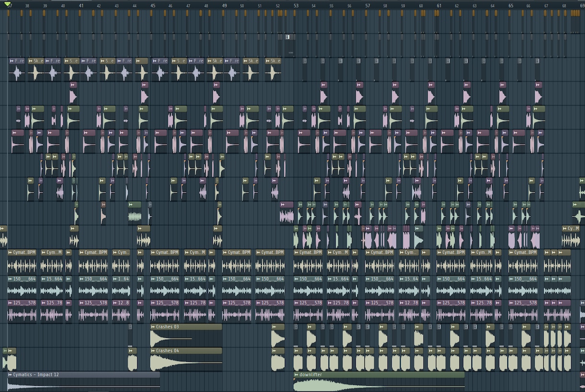Click bar 41 in the timeline ruler
585x392 pixels.
(81, 6)
